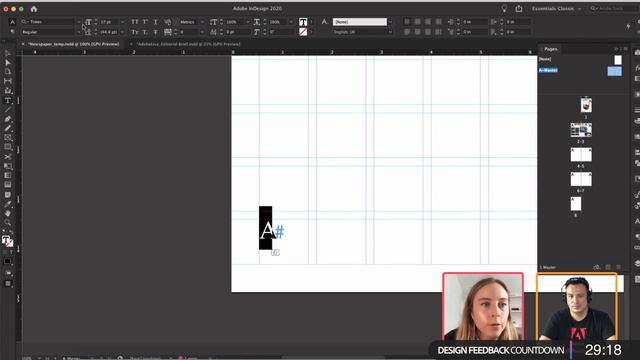Select the None master row in Pages panel
The height and width of the screenshot is (360, 640).
tap(580, 60)
